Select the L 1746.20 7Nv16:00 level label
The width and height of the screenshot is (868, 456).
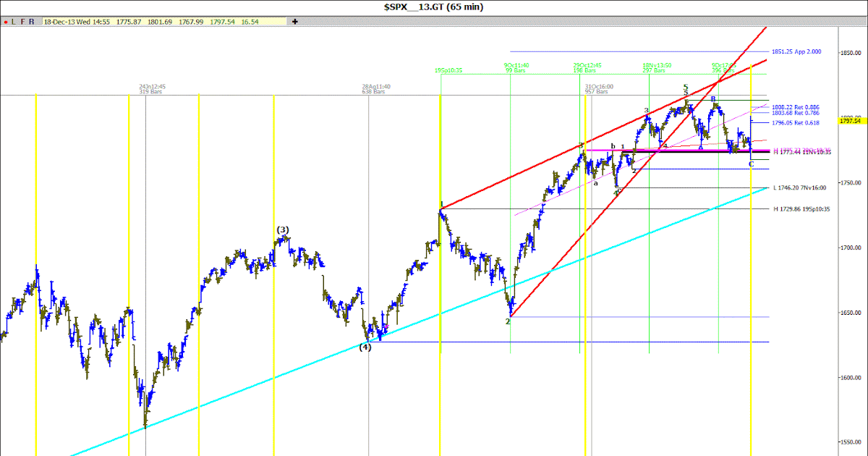coord(799,188)
